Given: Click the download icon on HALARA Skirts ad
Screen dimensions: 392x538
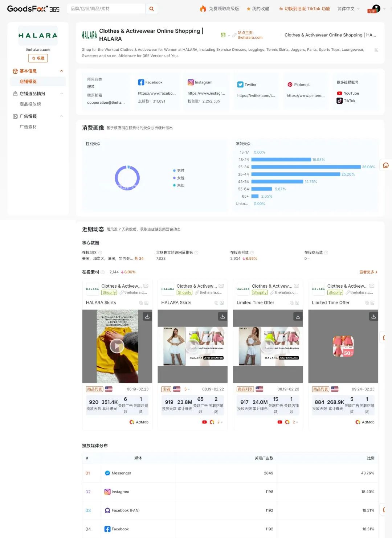Looking at the screenshot, I should 147,316.
